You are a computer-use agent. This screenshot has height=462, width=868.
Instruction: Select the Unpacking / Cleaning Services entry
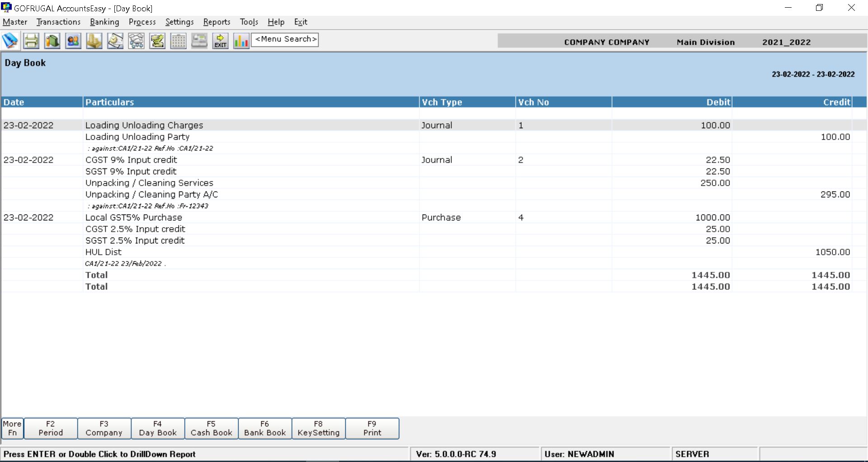(149, 183)
